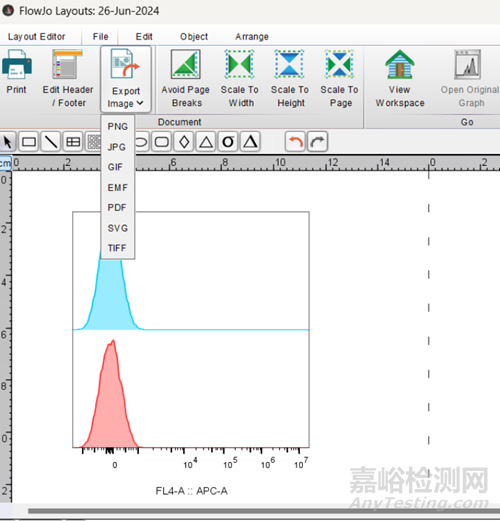The image size is (500, 521).
Task: Click the redo arrow
Action: (x=318, y=142)
